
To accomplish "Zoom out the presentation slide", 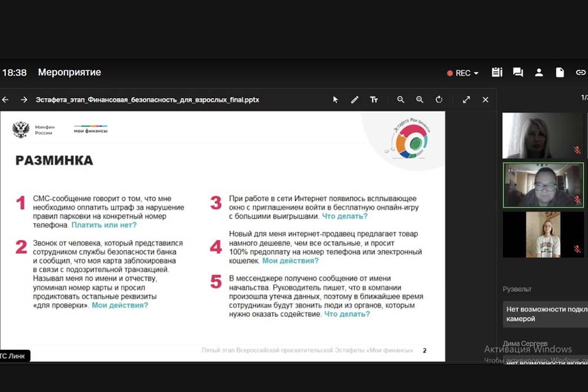I will (400, 100).
